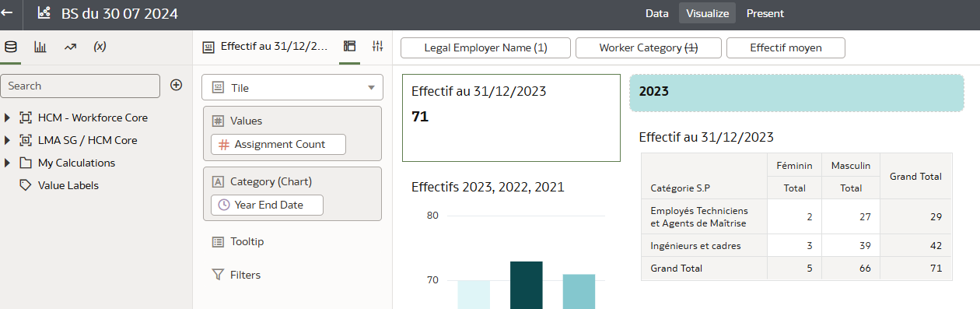Open the Data panel database icon
This screenshot has width=980, height=309.
[11, 47]
